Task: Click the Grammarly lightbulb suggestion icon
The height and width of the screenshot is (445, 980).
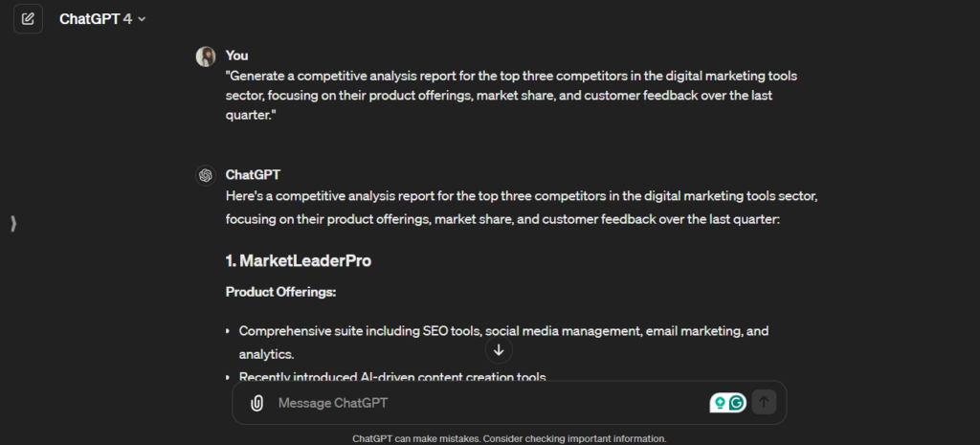Action: coord(718,403)
